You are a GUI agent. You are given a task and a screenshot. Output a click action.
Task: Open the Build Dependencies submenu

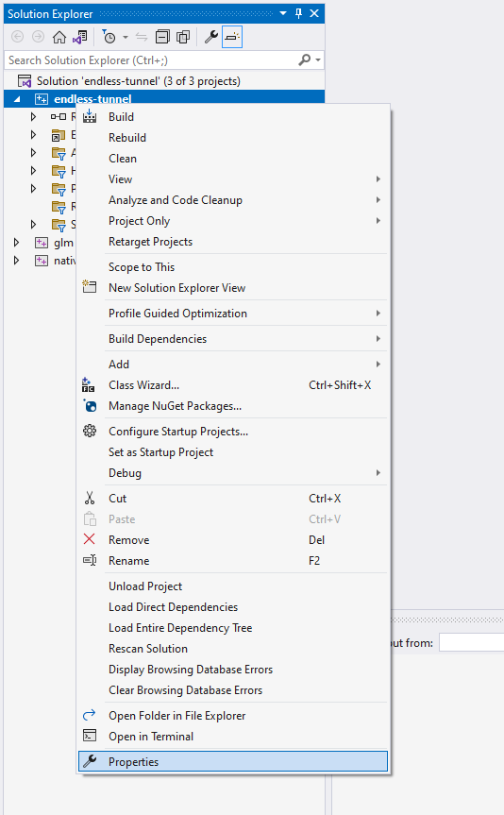(233, 339)
